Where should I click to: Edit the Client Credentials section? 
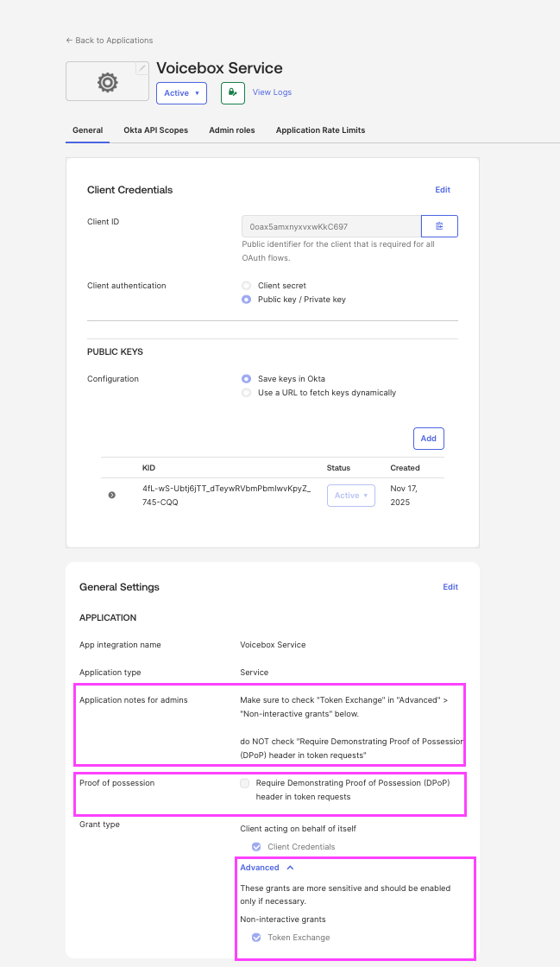[443, 189]
